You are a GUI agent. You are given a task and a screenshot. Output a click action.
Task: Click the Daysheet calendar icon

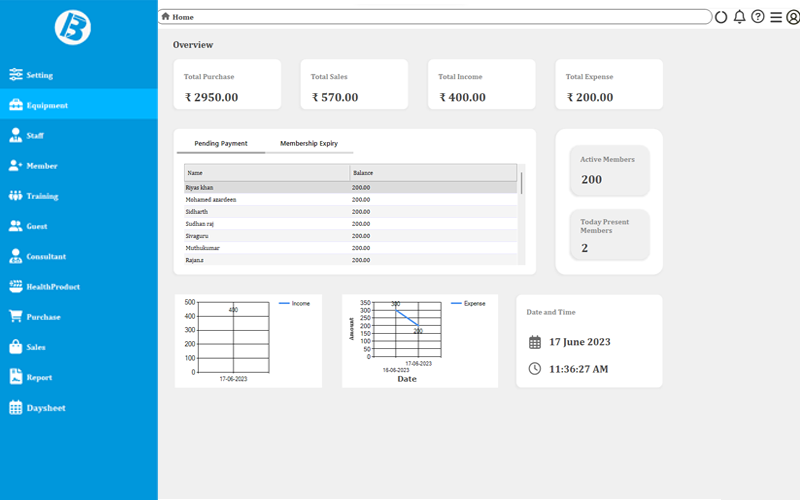click(x=16, y=407)
